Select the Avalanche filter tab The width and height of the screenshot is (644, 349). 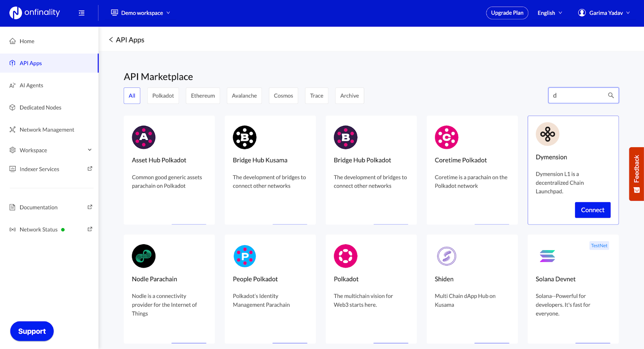(x=244, y=96)
